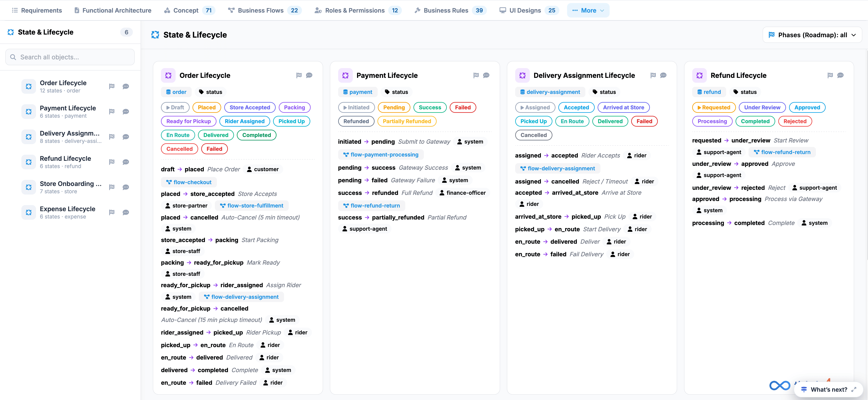Viewport: 868px width, 400px height.
Task: Click roadmap flag icon for Order Lifecycle sidebar row
Action: pyautogui.click(x=112, y=87)
